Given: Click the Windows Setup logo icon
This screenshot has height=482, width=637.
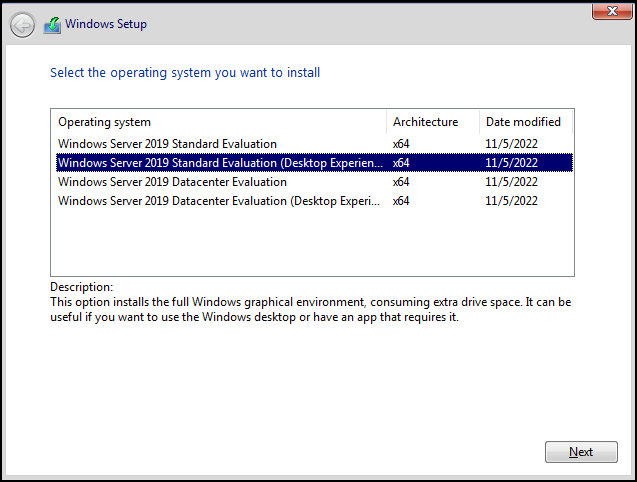Looking at the screenshot, I should [x=52, y=25].
